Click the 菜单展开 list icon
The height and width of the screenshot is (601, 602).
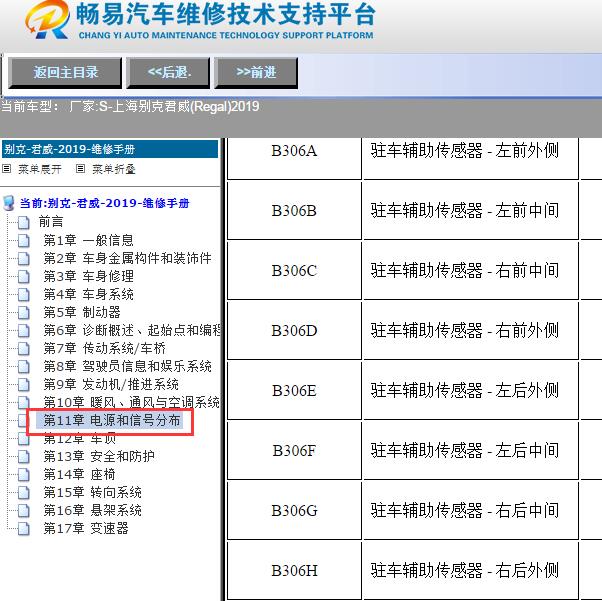click(7, 169)
